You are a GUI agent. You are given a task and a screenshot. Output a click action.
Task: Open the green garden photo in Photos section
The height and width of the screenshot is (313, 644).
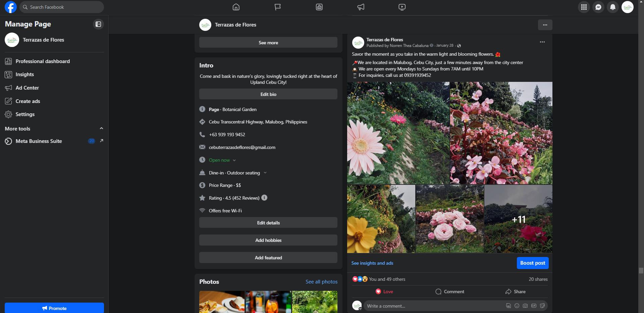click(x=315, y=302)
